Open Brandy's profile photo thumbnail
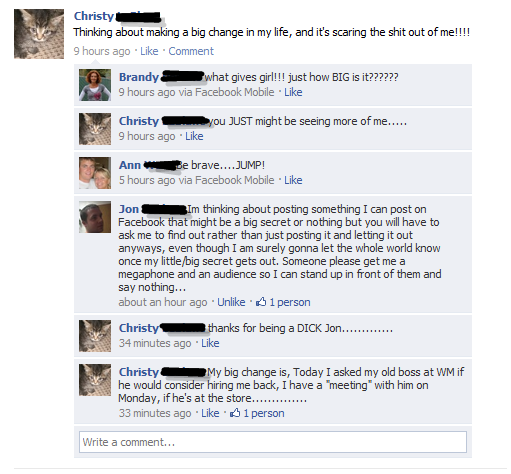This screenshot has width=511, height=474. click(95, 85)
